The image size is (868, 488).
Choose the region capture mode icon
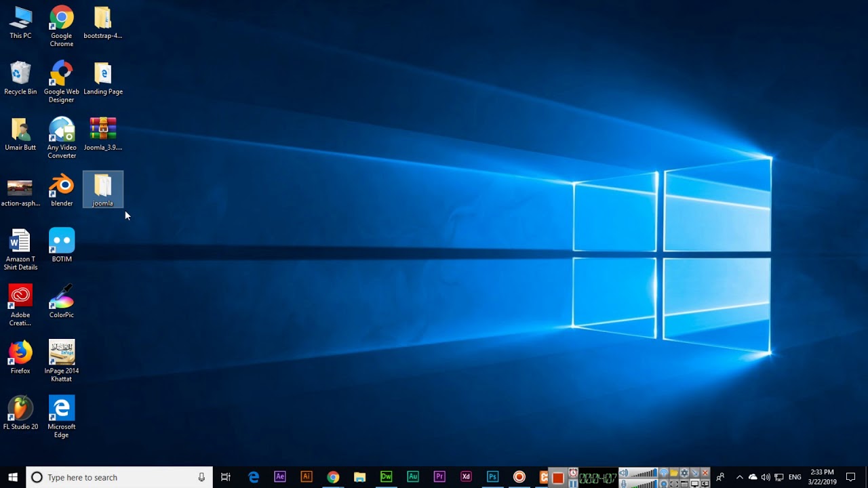click(x=674, y=483)
